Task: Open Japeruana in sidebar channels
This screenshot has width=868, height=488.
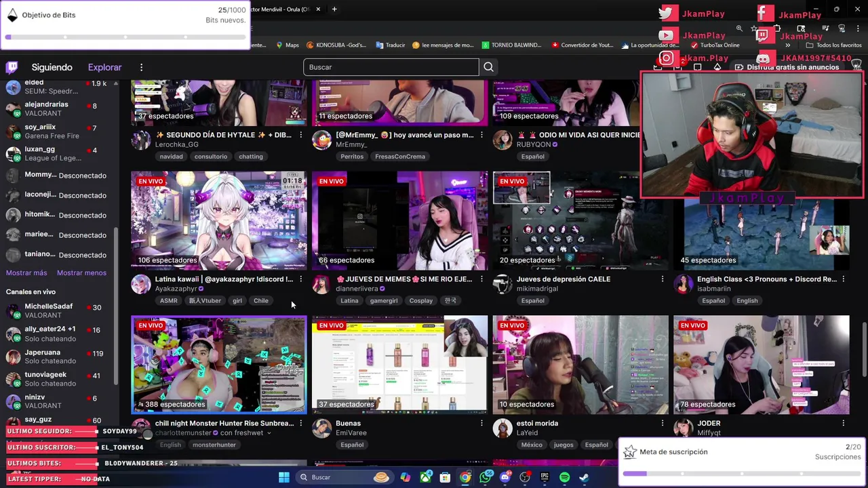Action: point(58,357)
